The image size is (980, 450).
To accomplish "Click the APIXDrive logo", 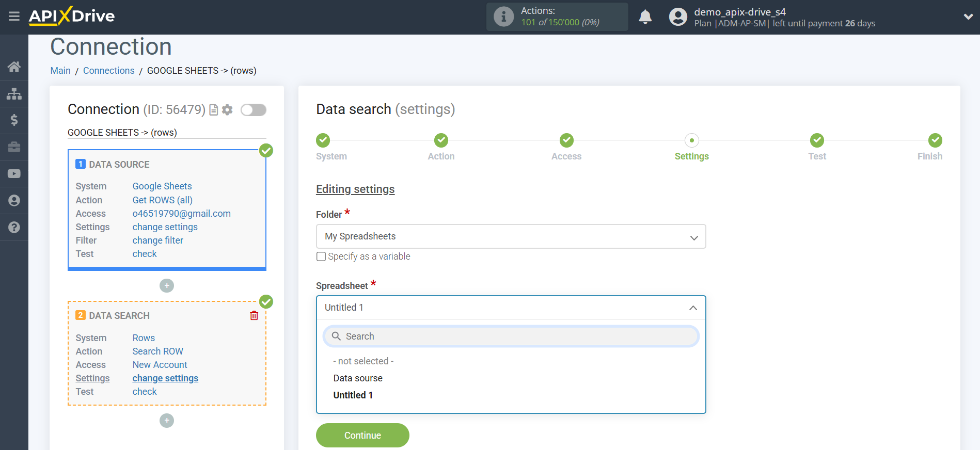I will 72,16.
